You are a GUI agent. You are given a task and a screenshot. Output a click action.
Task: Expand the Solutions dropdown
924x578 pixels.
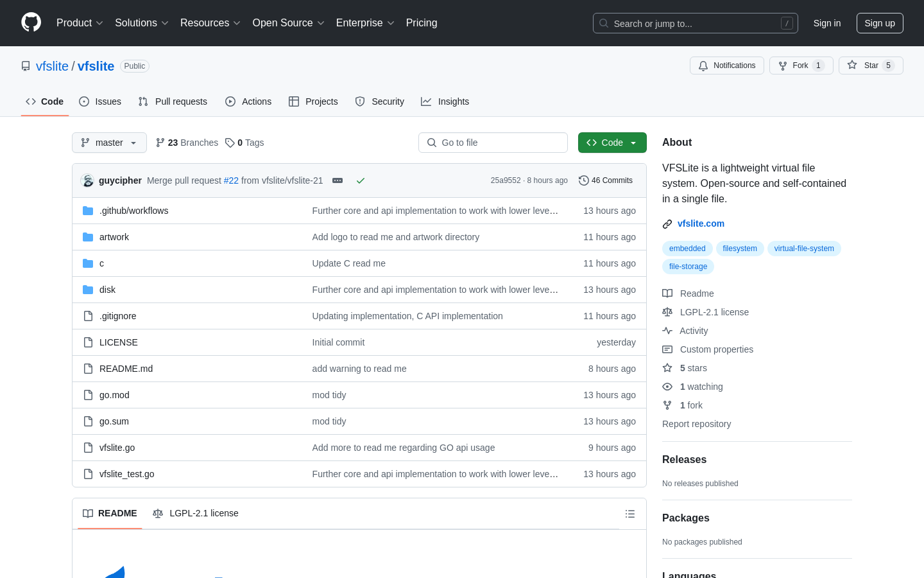coord(142,23)
